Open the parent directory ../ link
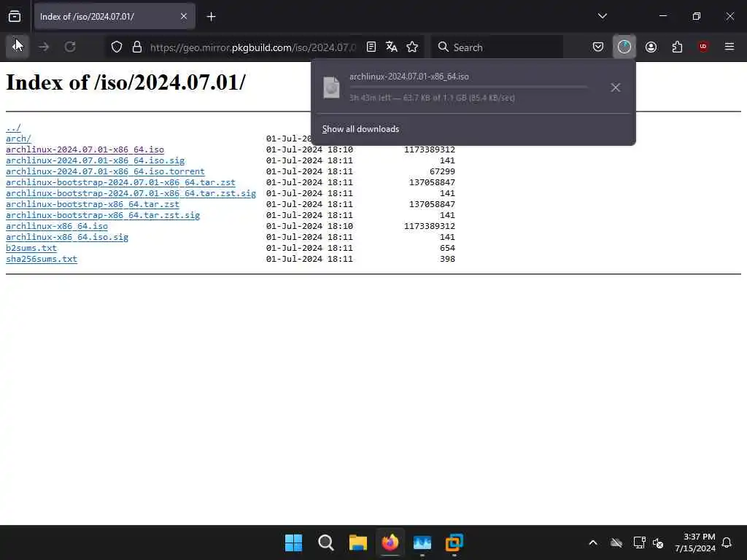The height and width of the screenshot is (560, 747). tap(13, 128)
